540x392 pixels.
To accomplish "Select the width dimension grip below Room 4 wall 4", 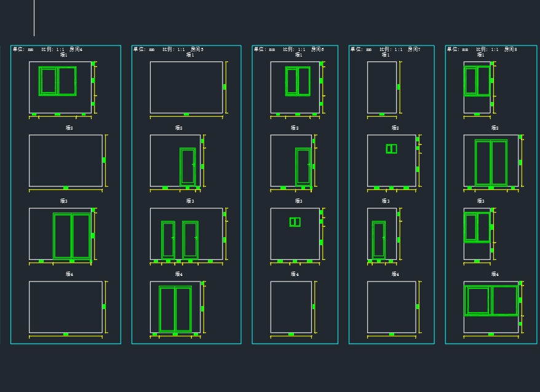I will pos(66,334).
